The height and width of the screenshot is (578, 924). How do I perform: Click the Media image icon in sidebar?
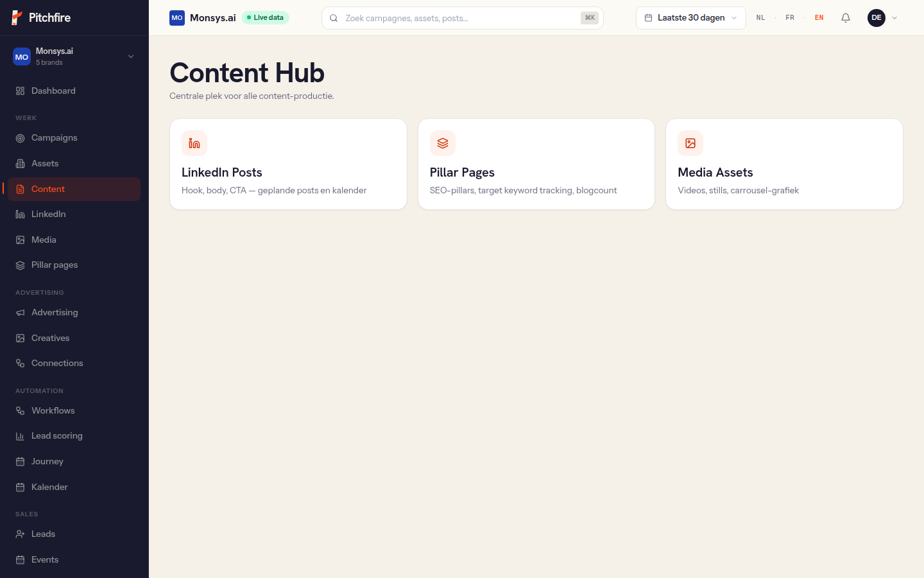[x=21, y=240]
